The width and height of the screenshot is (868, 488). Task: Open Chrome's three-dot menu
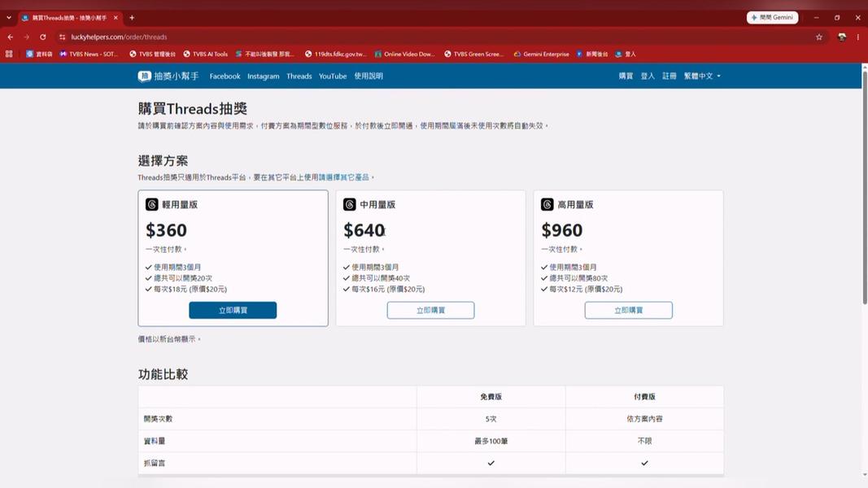pos(858,37)
